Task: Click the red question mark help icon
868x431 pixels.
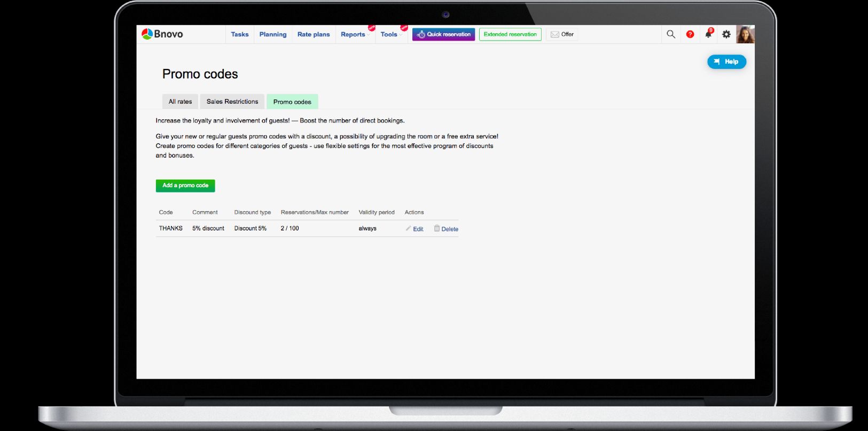Action: 690,34
